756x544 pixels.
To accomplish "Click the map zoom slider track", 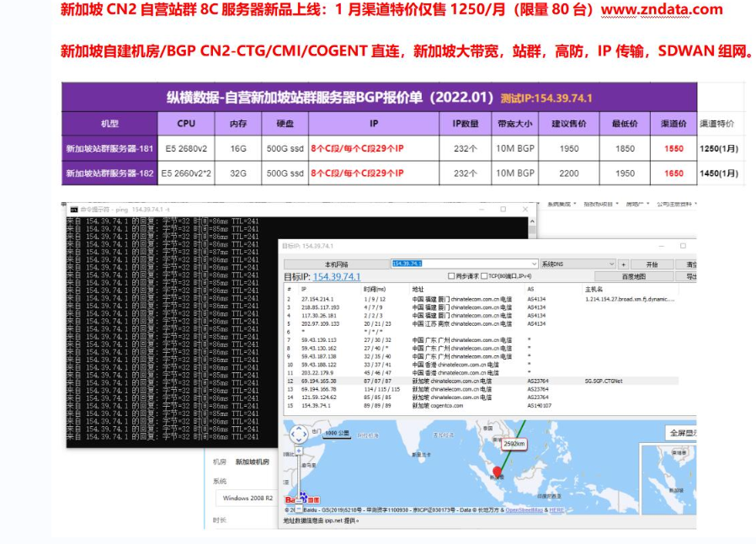I will coord(299,479).
